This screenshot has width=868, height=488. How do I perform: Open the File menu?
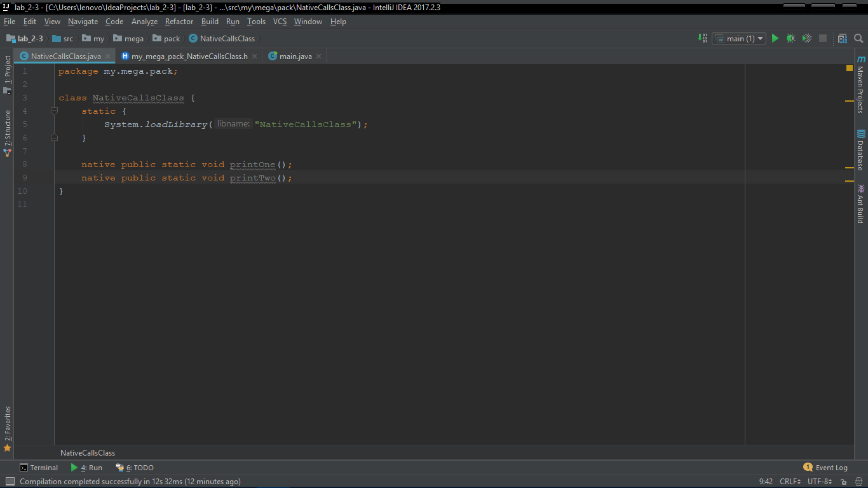10,22
